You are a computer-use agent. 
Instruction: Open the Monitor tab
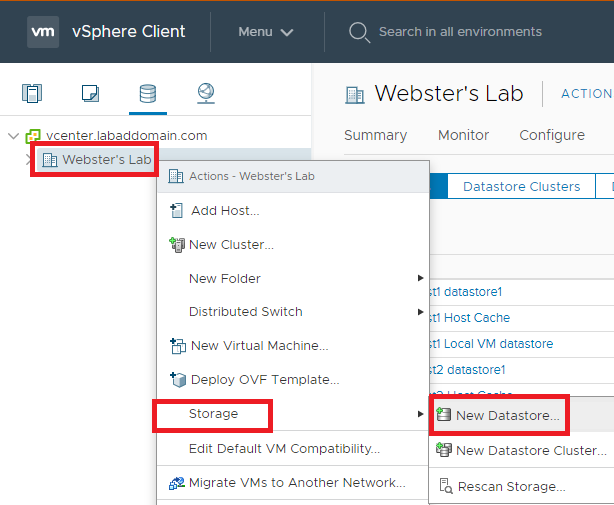tap(463, 135)
